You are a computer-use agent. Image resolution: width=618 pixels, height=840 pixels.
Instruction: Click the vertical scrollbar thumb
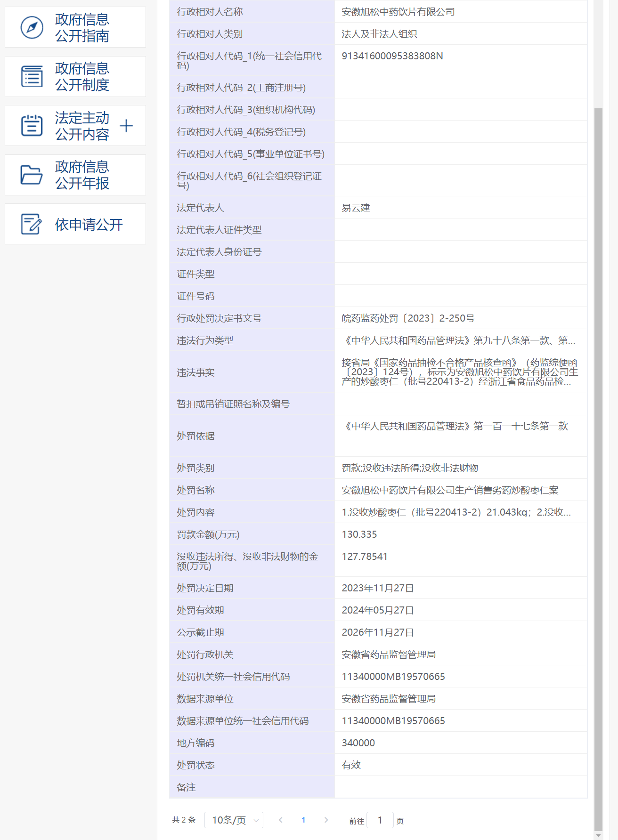pyautogui.click(x=598, y=469)
